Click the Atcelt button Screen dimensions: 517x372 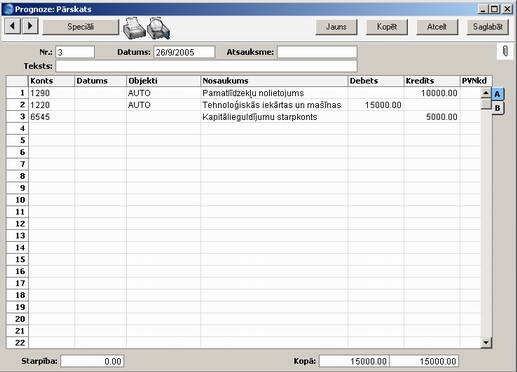[x=437, y=27]
